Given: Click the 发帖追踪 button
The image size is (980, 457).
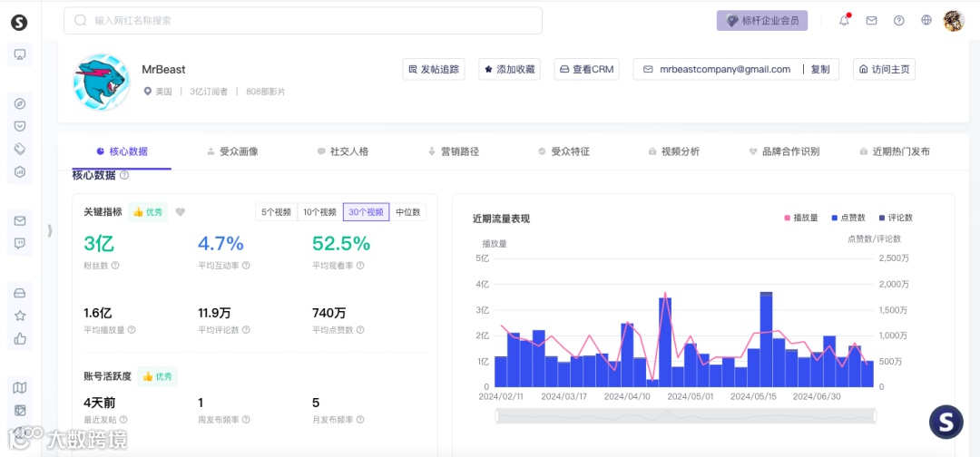Looking at the screenshot, I should tap(434, 69).
